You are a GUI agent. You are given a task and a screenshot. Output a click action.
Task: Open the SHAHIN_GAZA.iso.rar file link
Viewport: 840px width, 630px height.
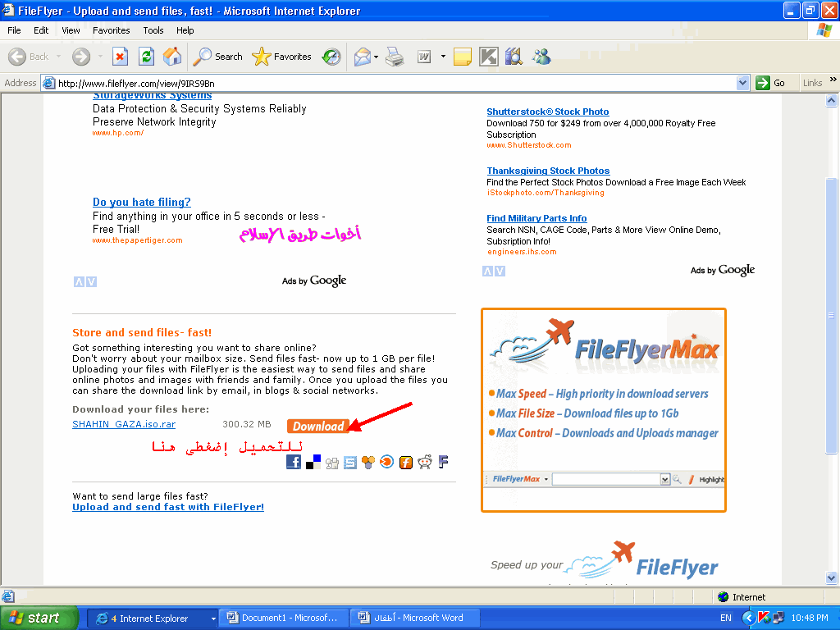pos(124,425)
